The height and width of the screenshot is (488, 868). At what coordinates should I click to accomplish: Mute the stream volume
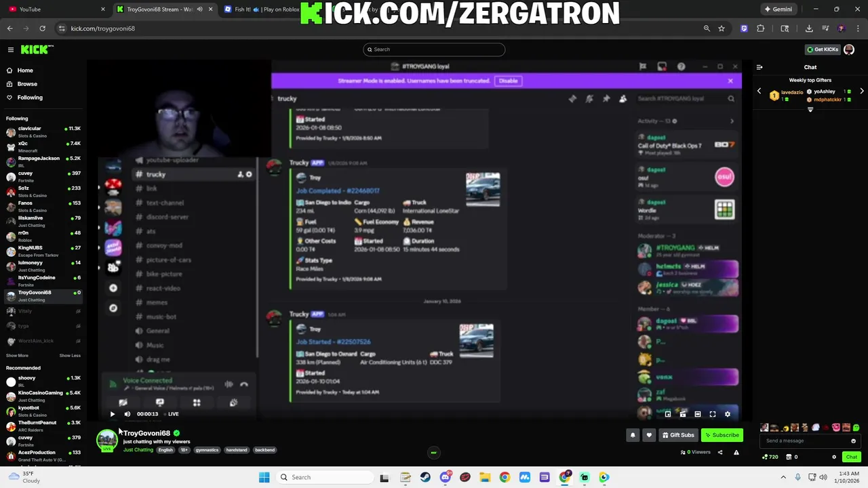[x=127, y=414]
